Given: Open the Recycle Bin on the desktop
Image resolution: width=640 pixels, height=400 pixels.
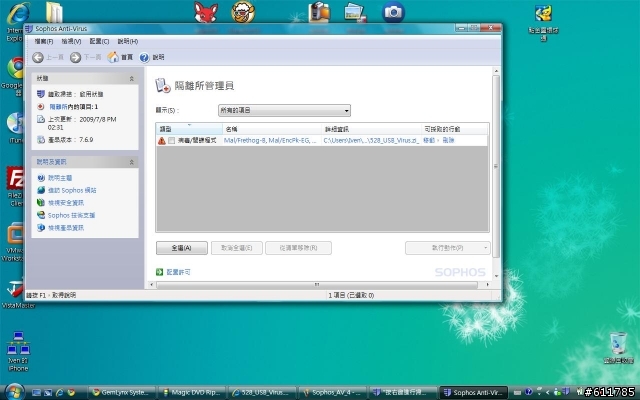Looking at the screenshot, I should [x=619, y=343].
